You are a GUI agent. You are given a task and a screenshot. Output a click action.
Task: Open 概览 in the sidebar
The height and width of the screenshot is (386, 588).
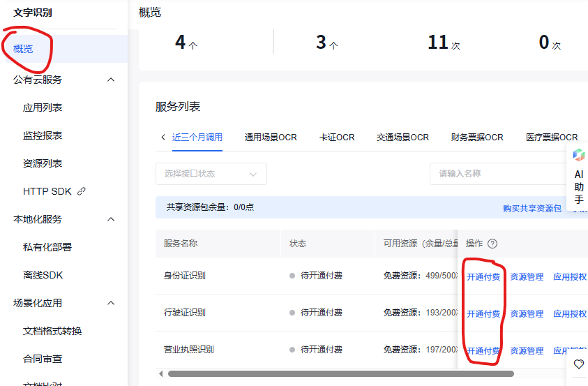tap(23, 49)
